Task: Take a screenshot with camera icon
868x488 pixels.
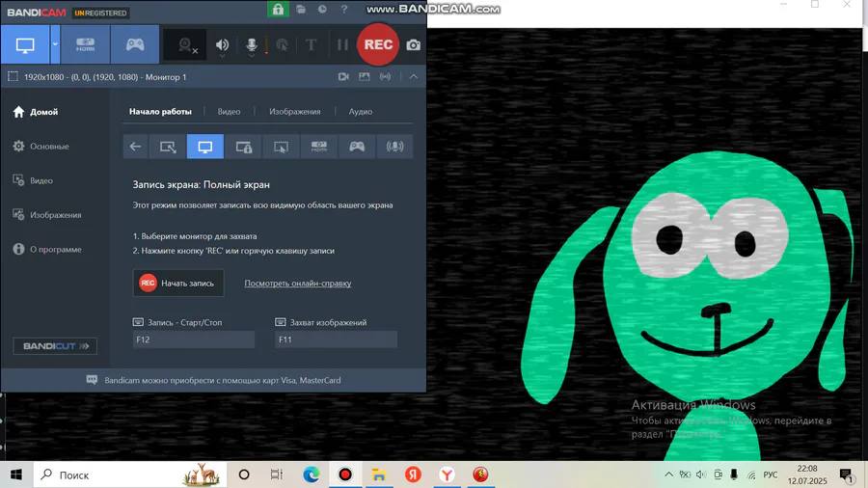Action: (414, 45)
